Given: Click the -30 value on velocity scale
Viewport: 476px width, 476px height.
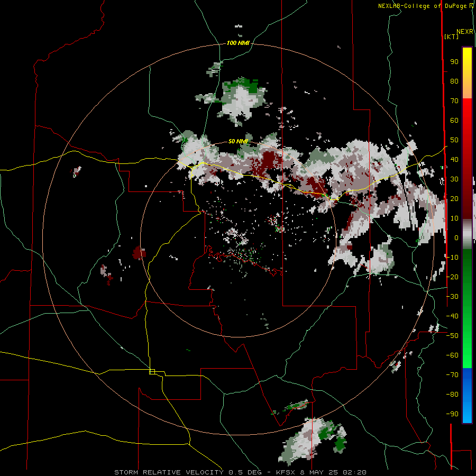Looking at the screenshot, I should (x=452, y=297).
